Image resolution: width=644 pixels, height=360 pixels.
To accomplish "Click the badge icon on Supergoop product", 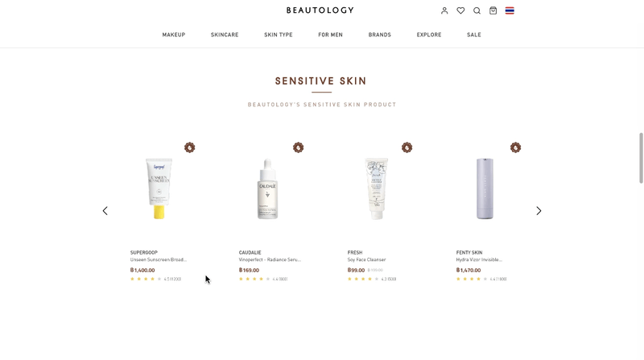I will pyautogui.click(x=189, y=147).
